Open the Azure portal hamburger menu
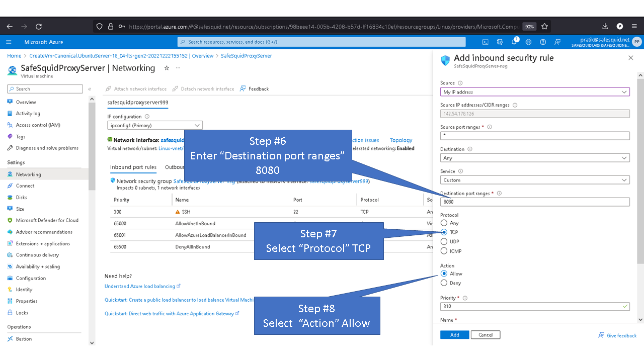This screenshot has width=644, height=362. [9, 42]
